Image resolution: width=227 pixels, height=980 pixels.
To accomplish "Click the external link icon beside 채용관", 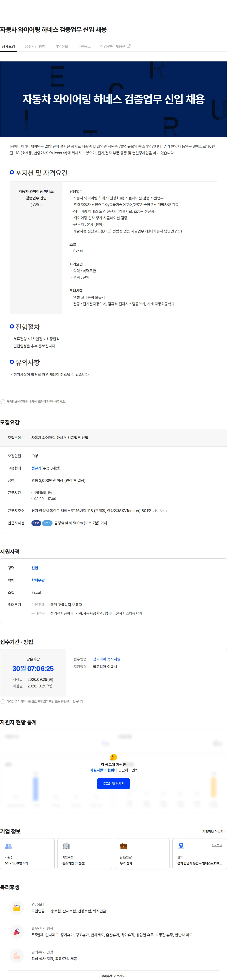I will 129,46.
